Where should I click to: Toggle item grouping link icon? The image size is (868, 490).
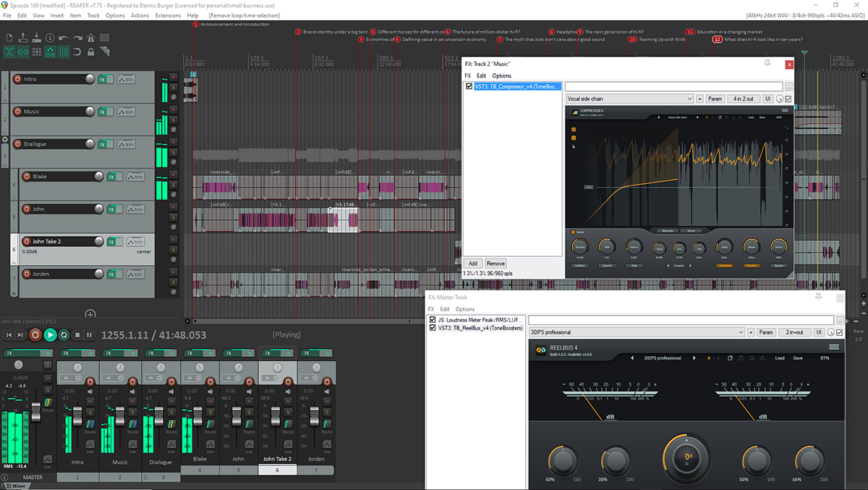[x=23, y=51]
